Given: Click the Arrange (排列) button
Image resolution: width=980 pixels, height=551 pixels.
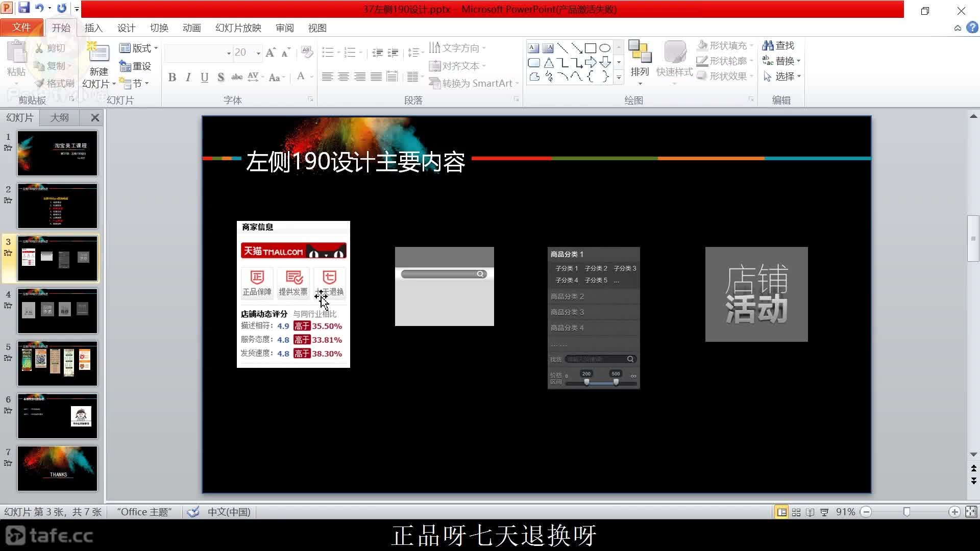Looking at the screenshot, I should click(x=640, y=61).
